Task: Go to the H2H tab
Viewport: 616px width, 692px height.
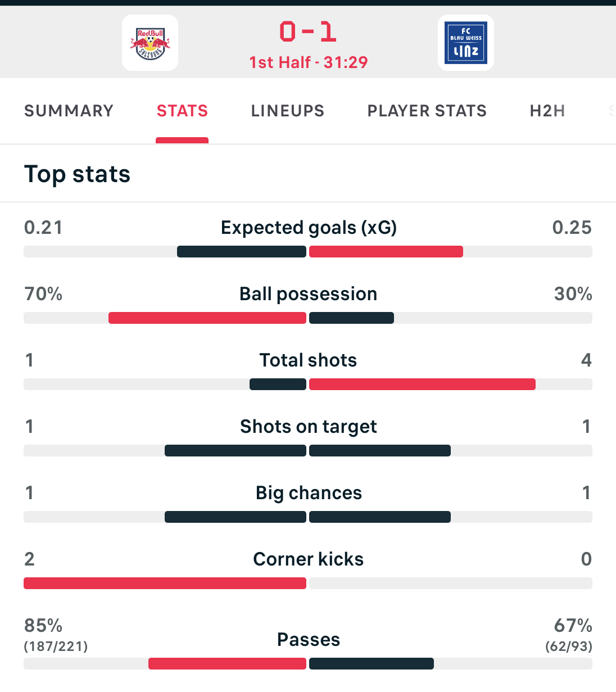Action: (547, 111)
